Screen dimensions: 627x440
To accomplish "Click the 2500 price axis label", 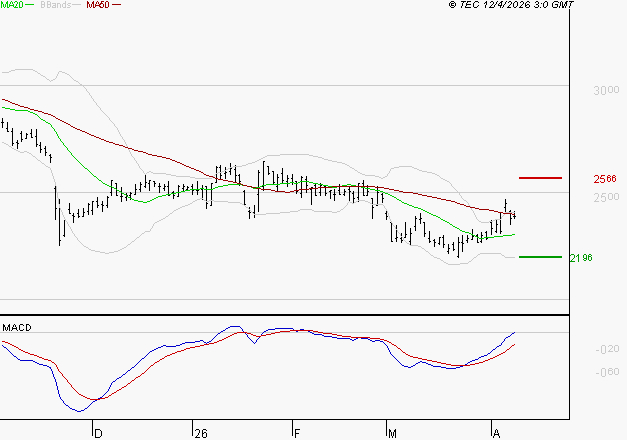I will point(604,197).
